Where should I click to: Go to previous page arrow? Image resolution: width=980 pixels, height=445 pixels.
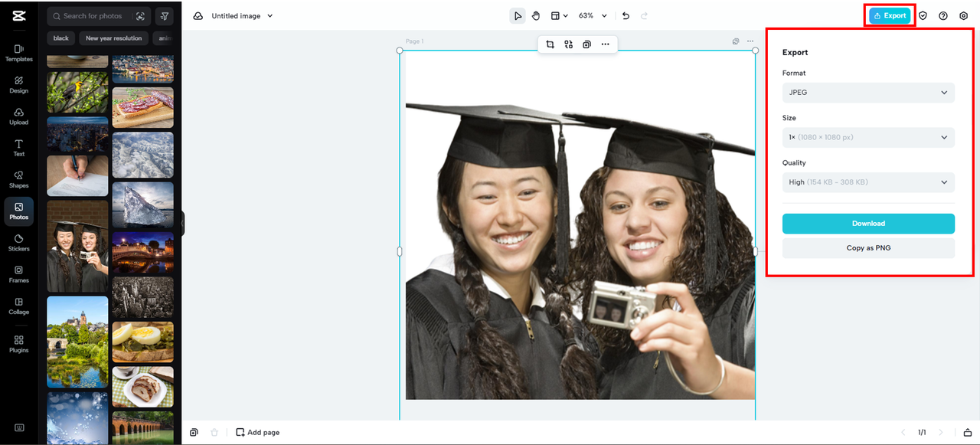(903, 433)
